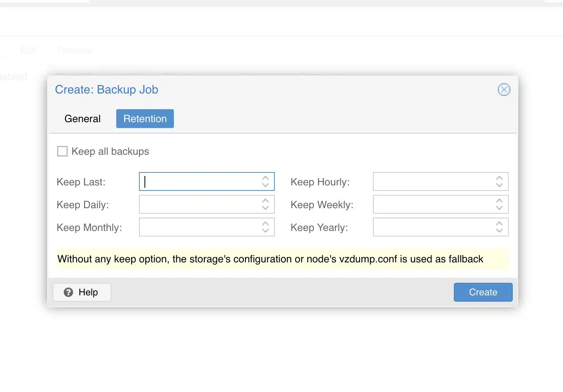Close the Create Backup Job dialog
Screen dimensions: 563x392
504,90
